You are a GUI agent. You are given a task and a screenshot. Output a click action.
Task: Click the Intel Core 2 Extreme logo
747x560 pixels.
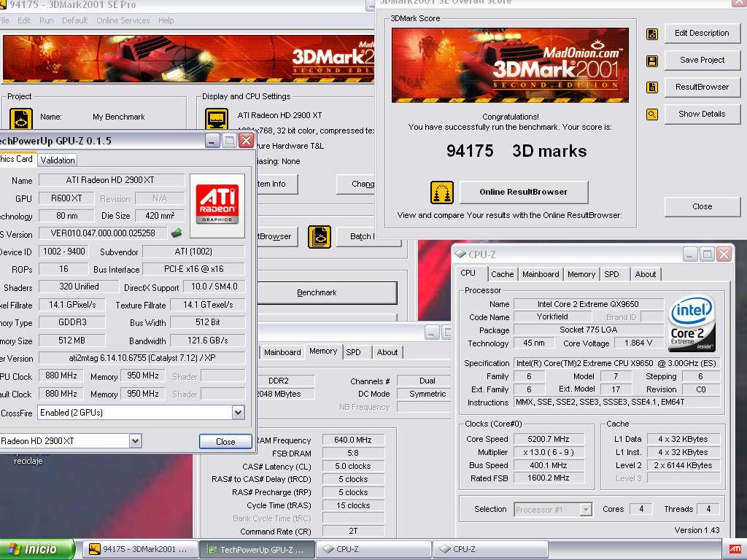click(x=692, y=323)
